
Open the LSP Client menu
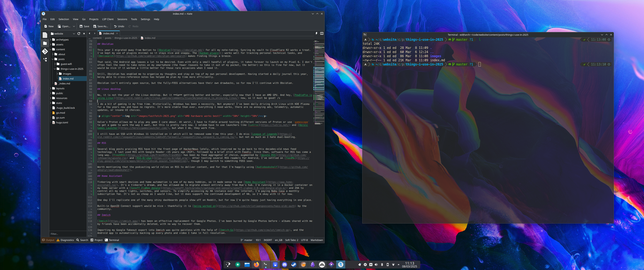click(108, 19)
